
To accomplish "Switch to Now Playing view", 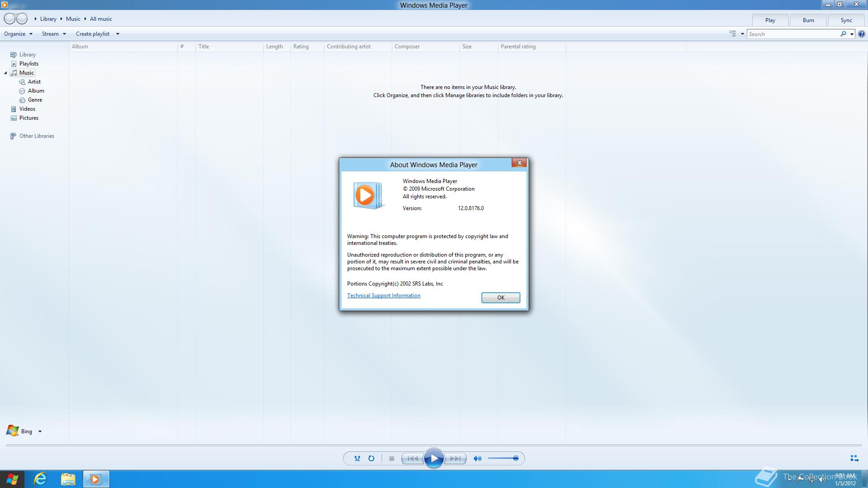I will [x=854, y=458].
